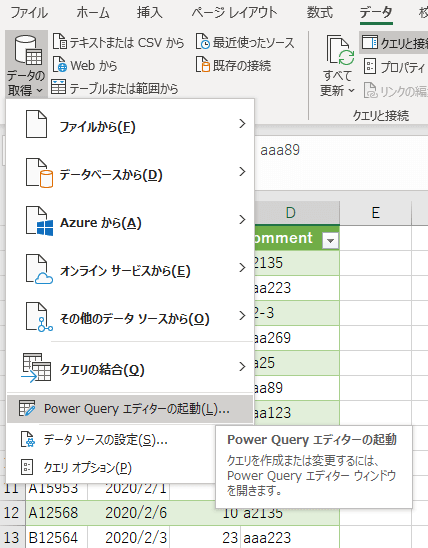Screen dimensions: 428x548
Task: Open the ファイル tab
Action: tap(29, 13)
